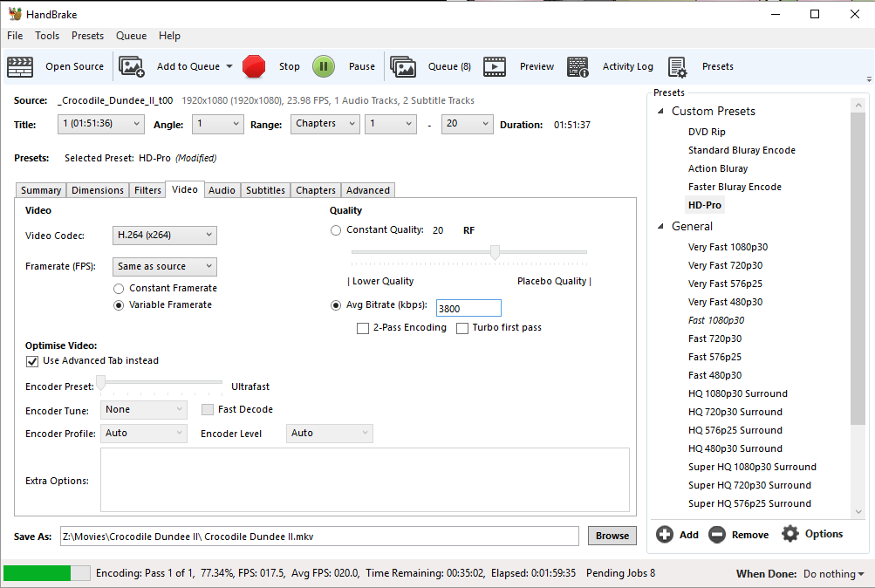
Task: Click the presets list scrollbar down arrow
Action: (858, 511)
